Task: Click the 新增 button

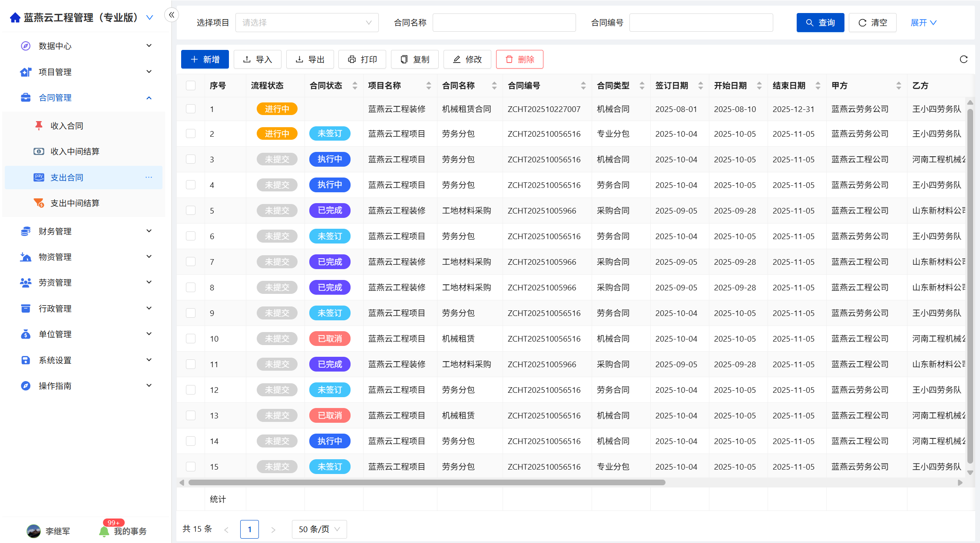Action: pyautogui.click(x=205, y=59)
